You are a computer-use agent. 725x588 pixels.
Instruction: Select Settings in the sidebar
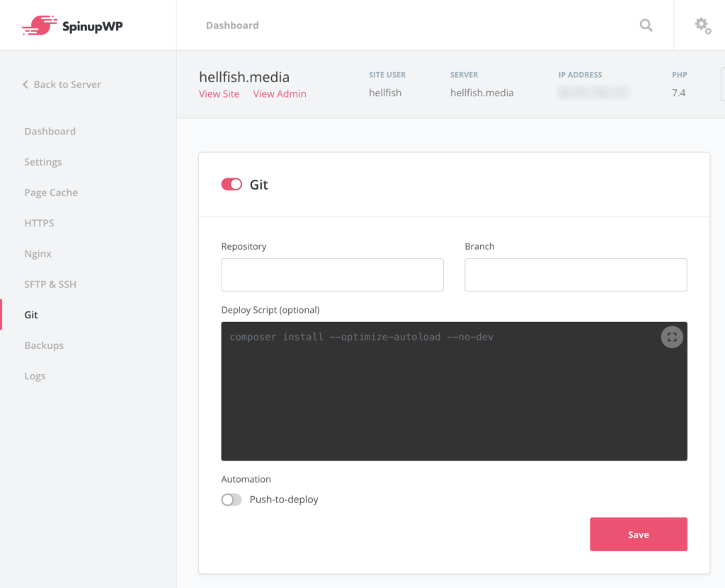click(42, 161)
